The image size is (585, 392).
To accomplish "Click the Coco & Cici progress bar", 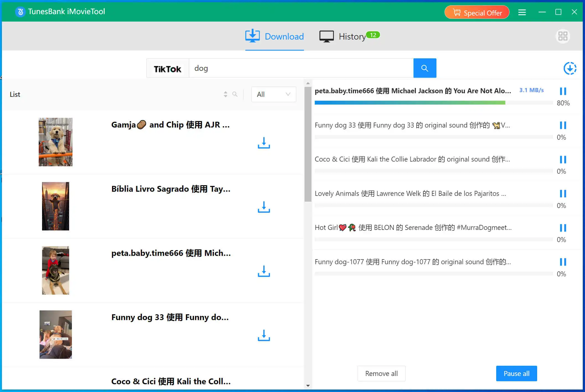I will [433, 171].
